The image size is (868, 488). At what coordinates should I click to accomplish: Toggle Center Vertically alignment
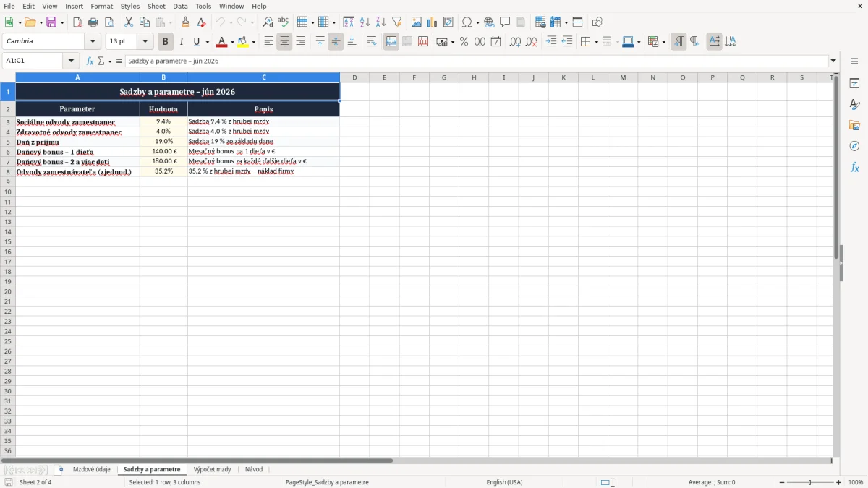336,42
